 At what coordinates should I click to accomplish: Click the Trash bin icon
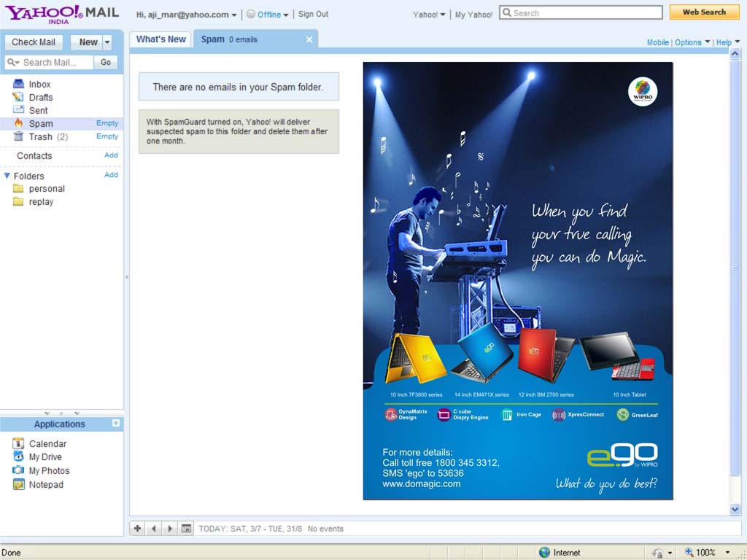tap(18, 136)
